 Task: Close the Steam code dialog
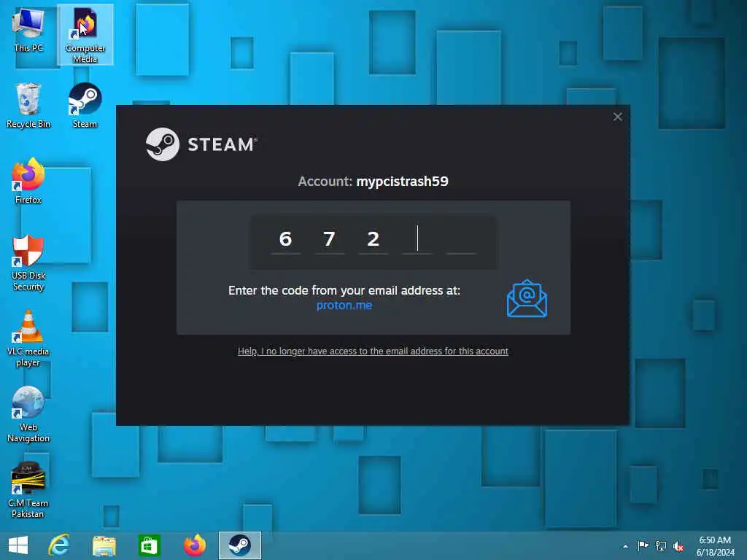(617, 117)
